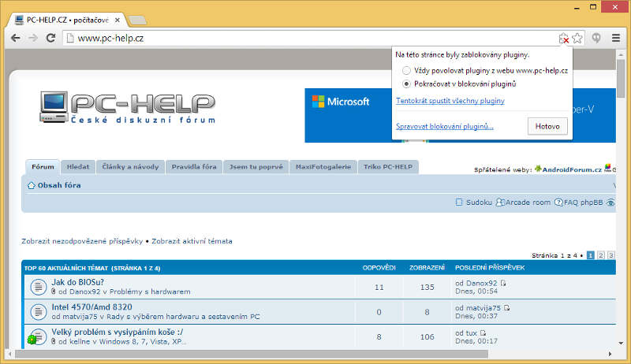
Task: Open the 'Jak do BIOSu?' topic
Action: coord(77,282)
